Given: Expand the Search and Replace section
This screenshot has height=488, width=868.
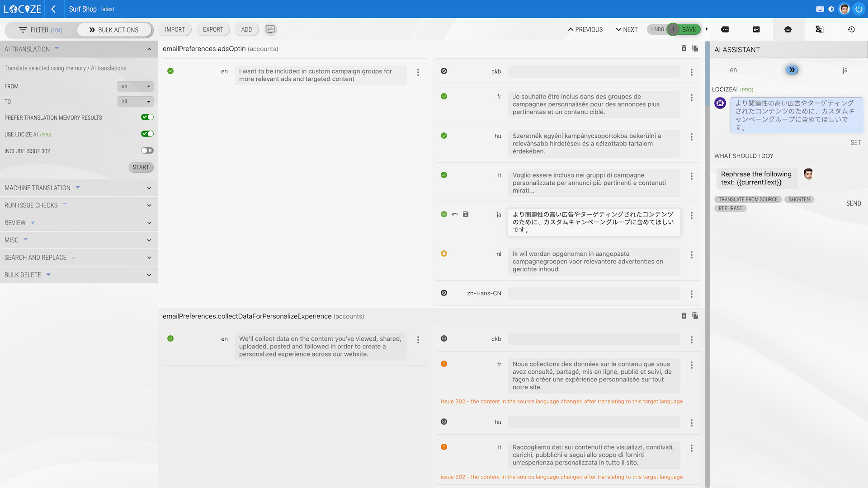Looking at the screenshot, I should tap(79, 258).
